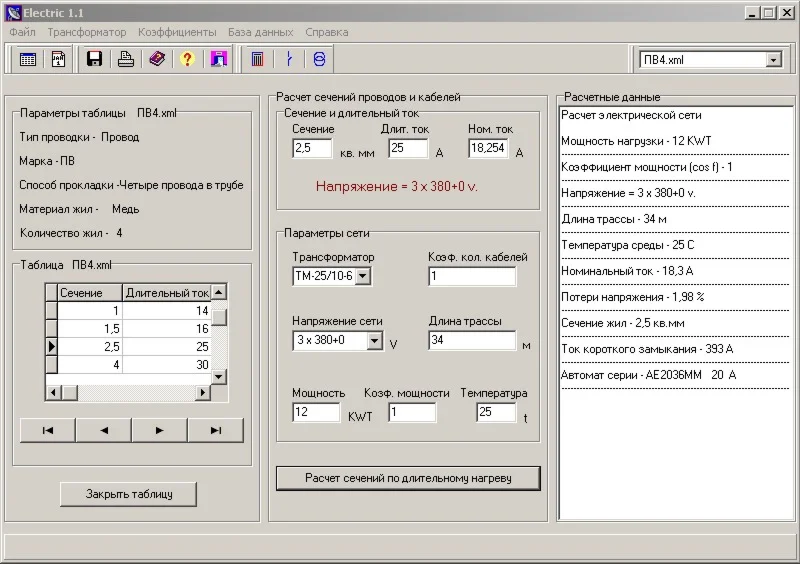Image resolution: width=800 pixels, height=564 pixels.
Task: Click the printer icon in toolbar
Action: (126, 59)
